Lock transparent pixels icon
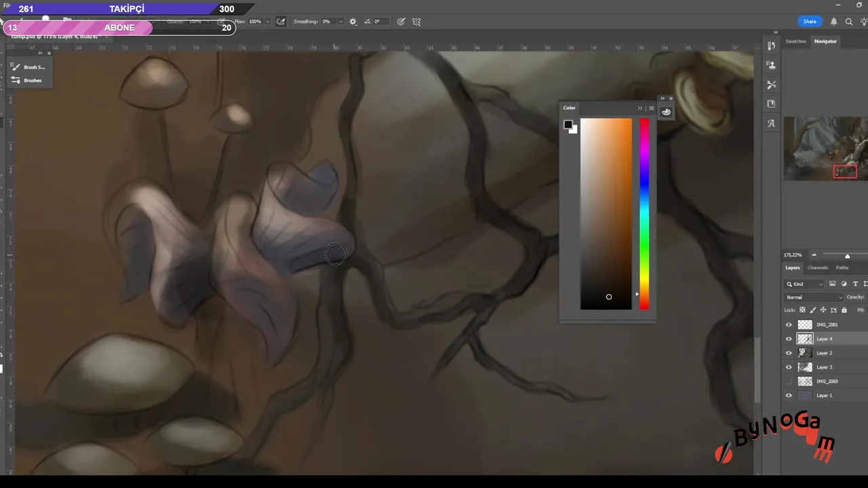The width and height of the screenshot is (868, 488). [x=802, y=310]
